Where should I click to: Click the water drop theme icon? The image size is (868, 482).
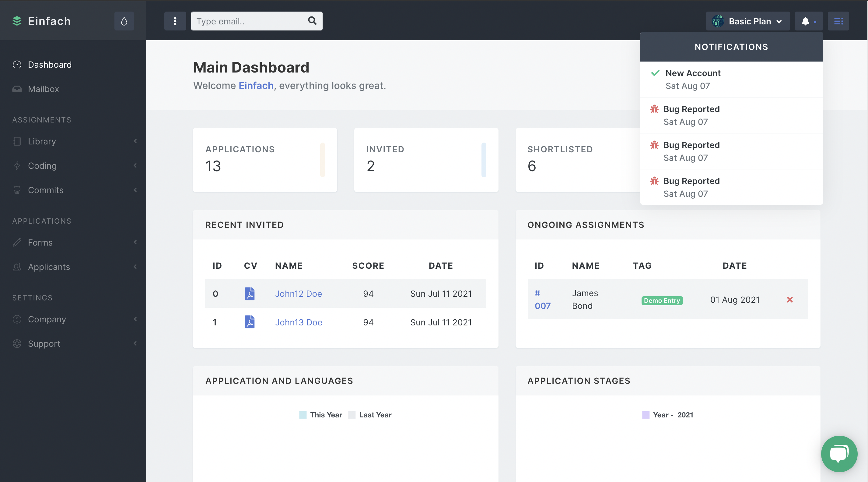[x=124, y=21]
